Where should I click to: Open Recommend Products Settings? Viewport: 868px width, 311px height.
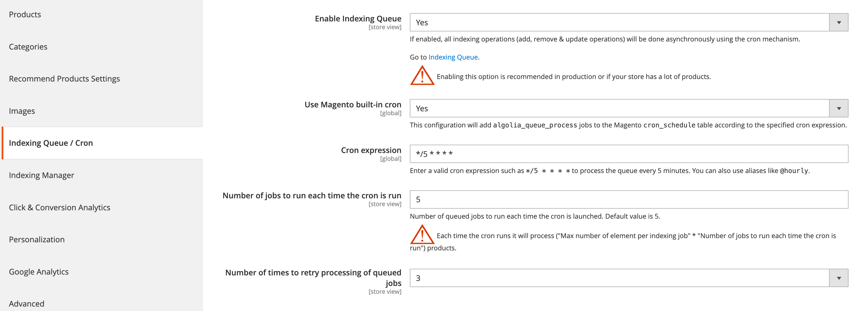point(64,79)
